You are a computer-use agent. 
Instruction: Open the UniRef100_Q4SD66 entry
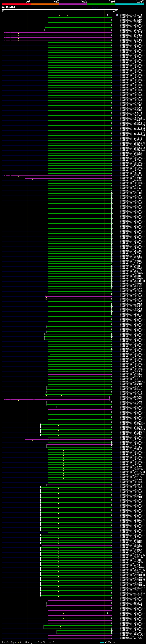click(x=131, y=188)
